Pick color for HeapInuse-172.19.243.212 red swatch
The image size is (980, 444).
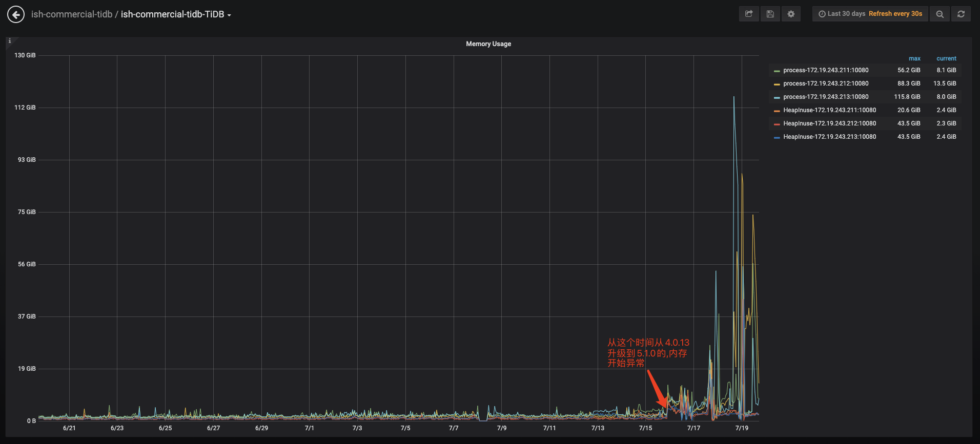point(777,124)
